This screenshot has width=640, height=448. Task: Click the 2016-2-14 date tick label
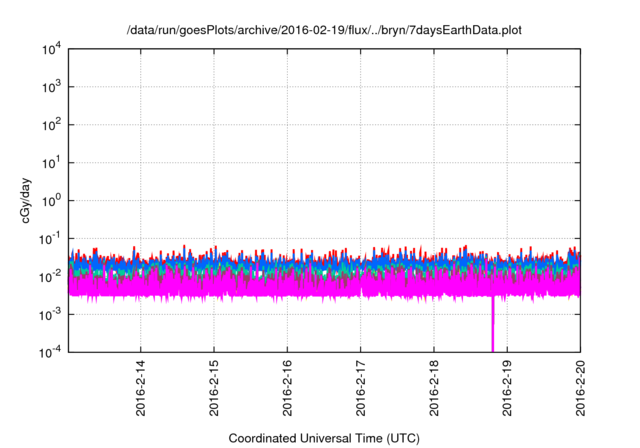140,388
